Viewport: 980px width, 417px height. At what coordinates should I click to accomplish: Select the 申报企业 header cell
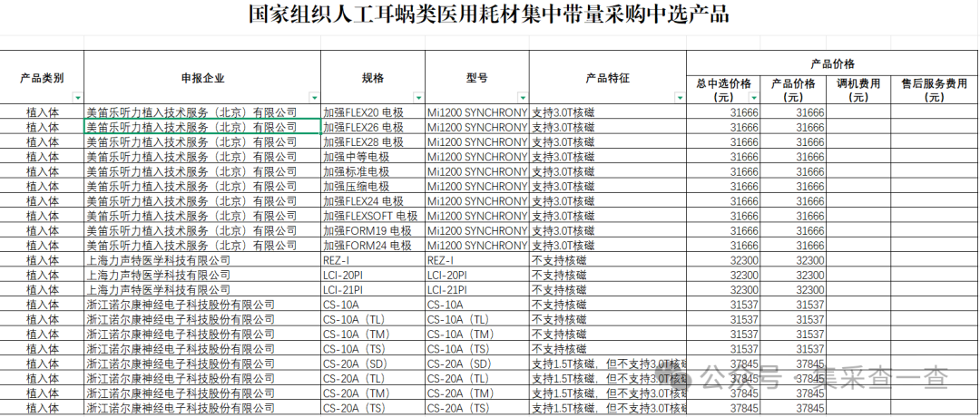(x=202, y=77)
